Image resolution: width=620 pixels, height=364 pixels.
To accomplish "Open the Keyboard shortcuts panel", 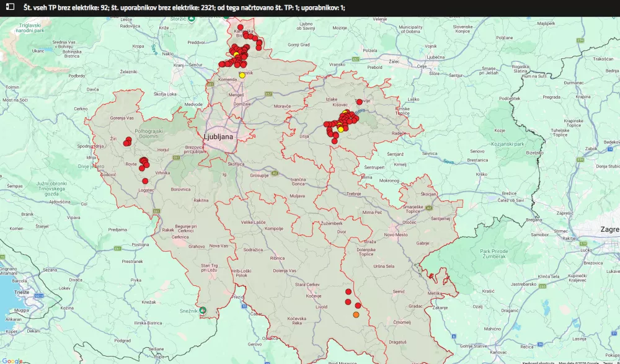I will tap(540, 362).
